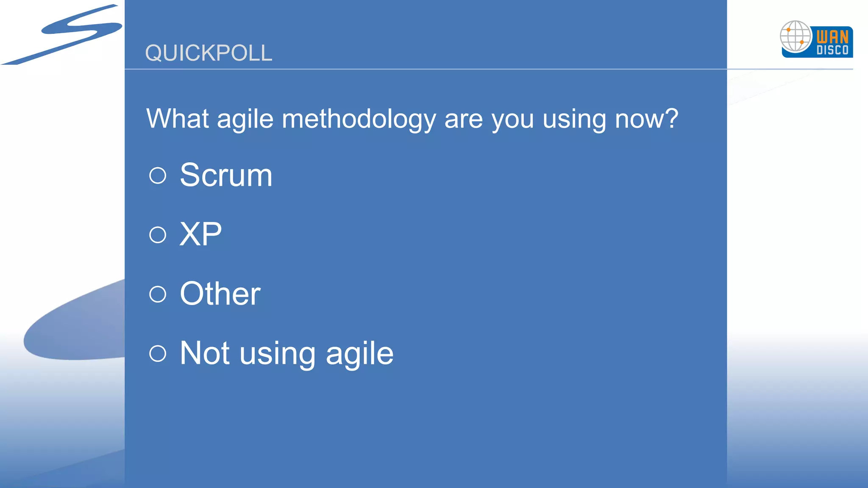The image size is (868, 488).
Task: Click the orange WAN lettering in logo
Action: pos(832,36)
